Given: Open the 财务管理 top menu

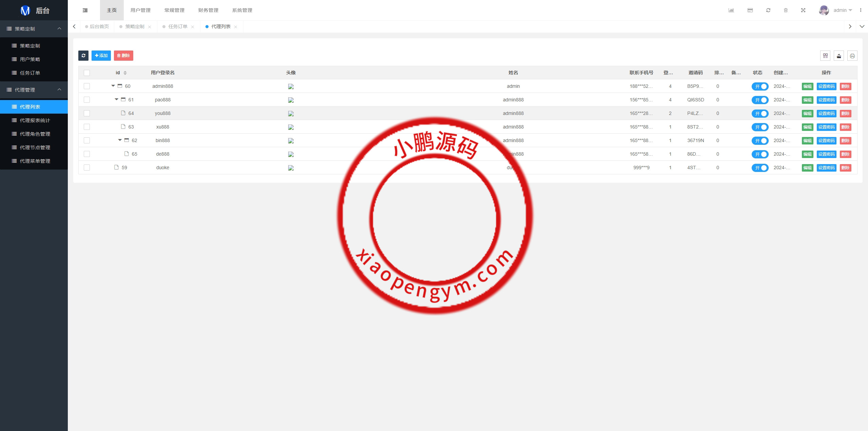Looking at the screenshot, I should [x=208, y=10].
